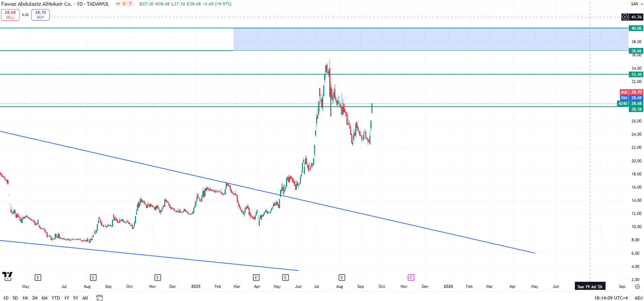
Task: Select the 6M time range
Action: [x=45, y=298]
